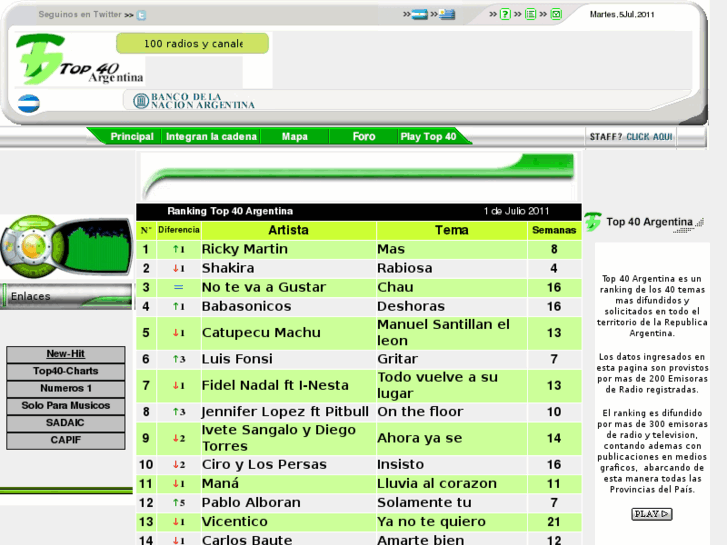Click the Tema column header
727x545 pixels.
(x=452, y=230)
